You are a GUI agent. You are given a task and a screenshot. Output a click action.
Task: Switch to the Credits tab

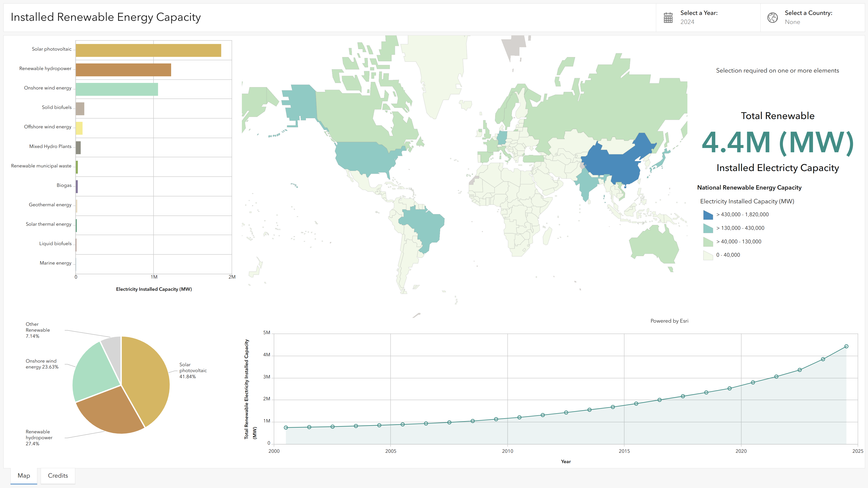(x=58, y=476)
